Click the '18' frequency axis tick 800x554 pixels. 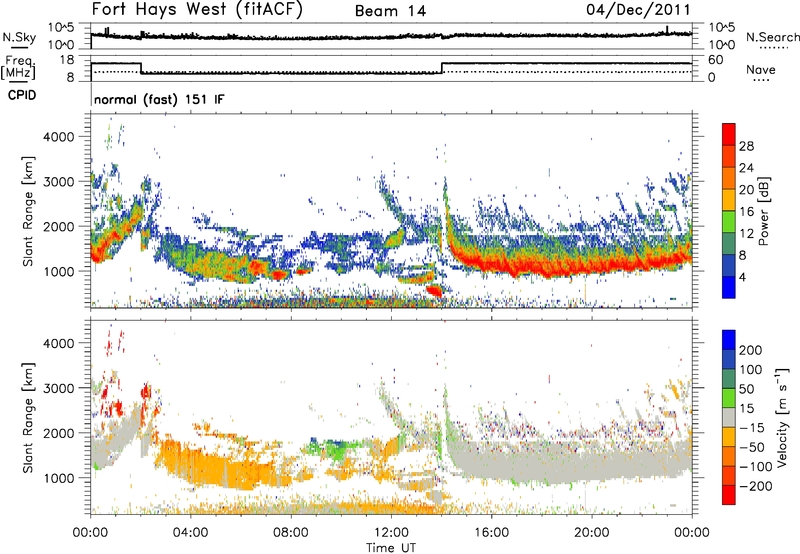click(x=67, y=60)
